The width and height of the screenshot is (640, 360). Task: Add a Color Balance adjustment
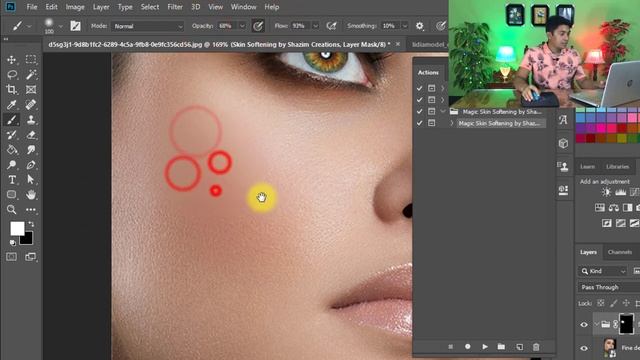[x=613, y=207]
